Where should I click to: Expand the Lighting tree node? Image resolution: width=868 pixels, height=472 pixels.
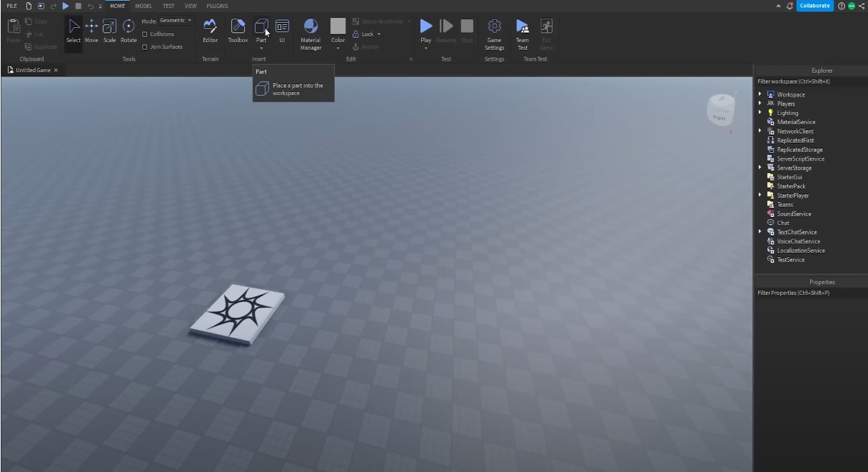[760, 113]
